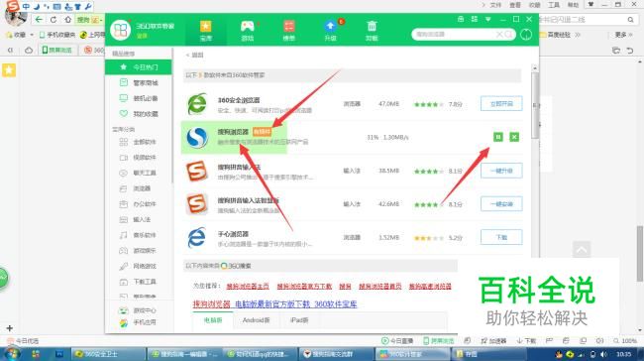The width and height of the screenshot is (644, 361).
Task: Click browser back arrow in background window
Action: tap(39, 19)
